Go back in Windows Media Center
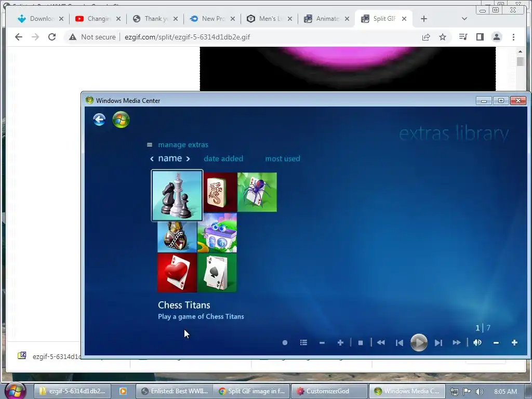The width and height of the screenshot is (532, 399). point(99,119)
